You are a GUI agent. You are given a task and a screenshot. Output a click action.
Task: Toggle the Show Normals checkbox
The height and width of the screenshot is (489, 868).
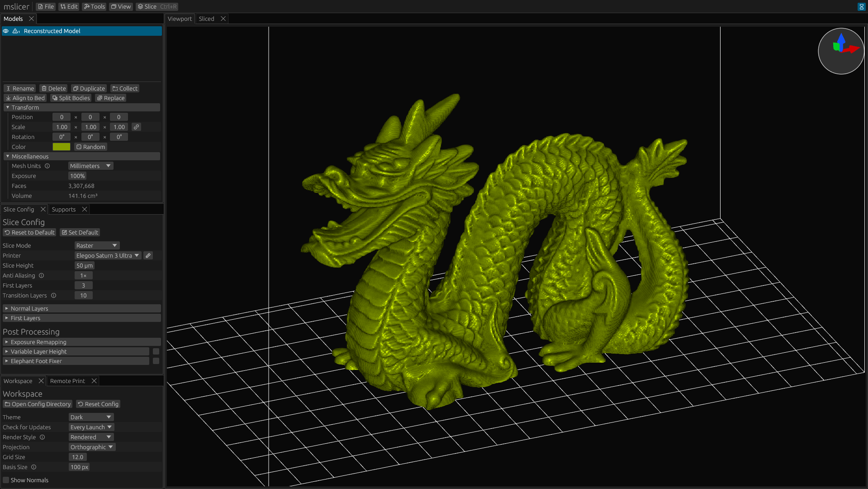(6, 480)
